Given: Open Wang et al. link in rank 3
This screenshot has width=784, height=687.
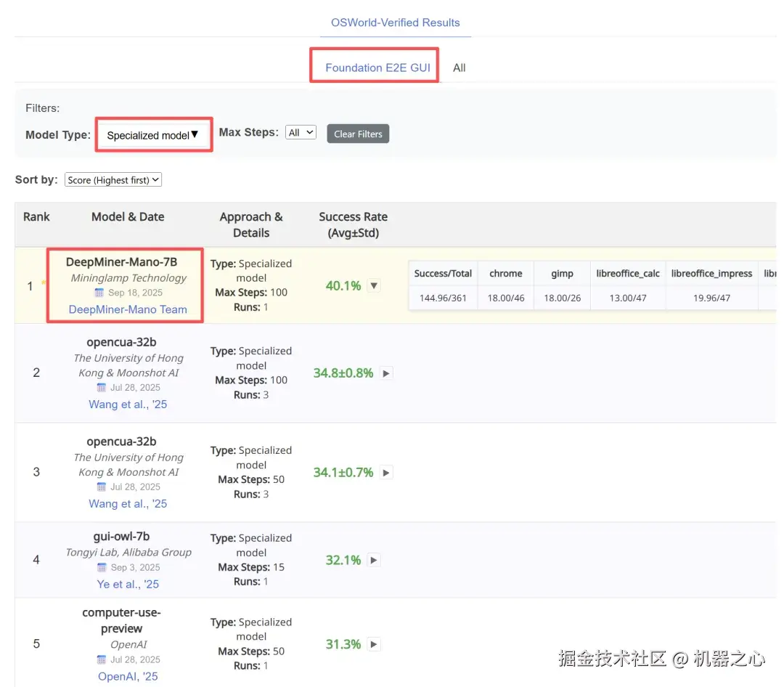Looking at the screenshot, I should [x=128, y=503].
